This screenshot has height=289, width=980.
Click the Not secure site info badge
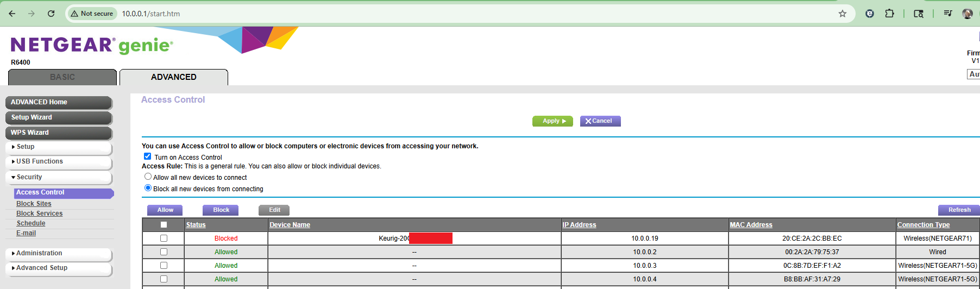click(x=92, y=14)
